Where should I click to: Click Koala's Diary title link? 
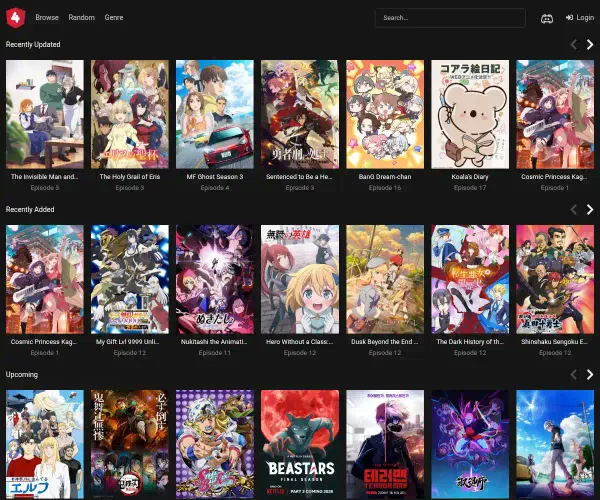click(x=470, y=177)
